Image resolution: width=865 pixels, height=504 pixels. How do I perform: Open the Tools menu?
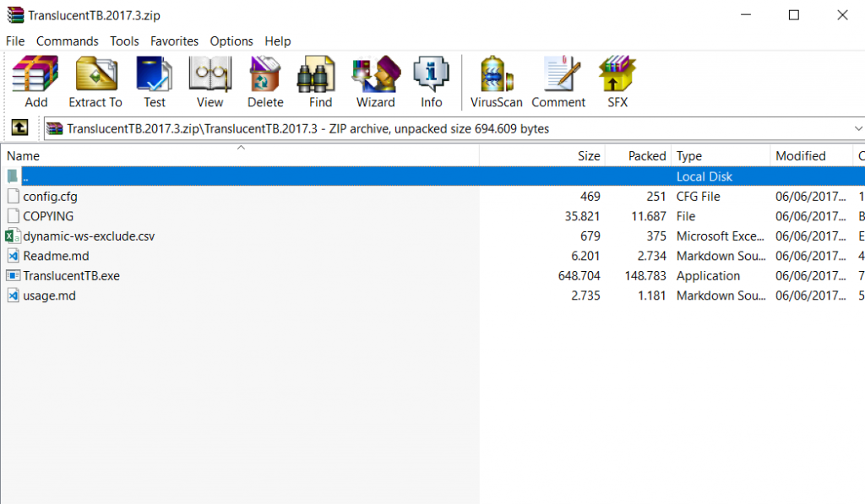point(124,41)
